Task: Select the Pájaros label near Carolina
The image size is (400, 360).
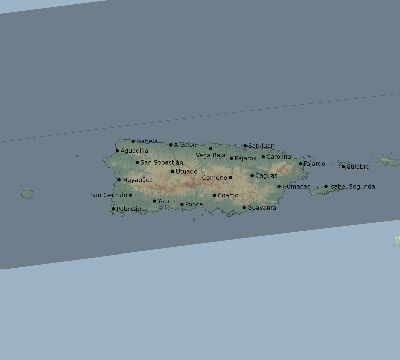Action: click(x=245, y=158)
